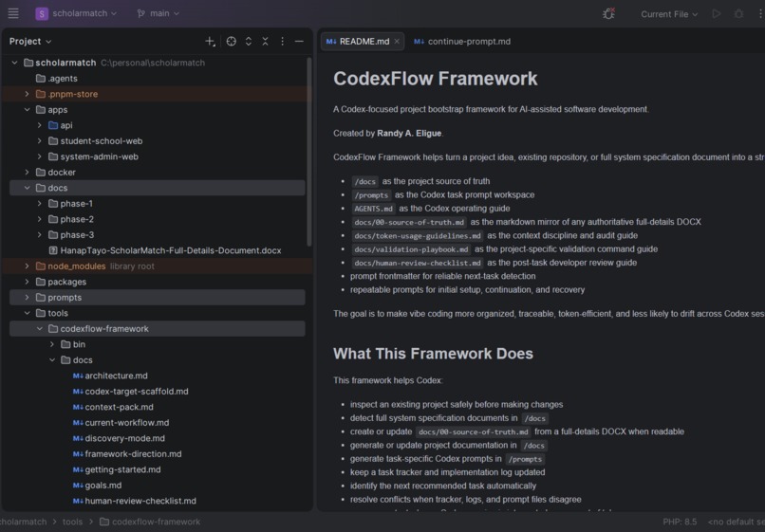
Task: Expand the phase-2 folder
Action: 40,219
